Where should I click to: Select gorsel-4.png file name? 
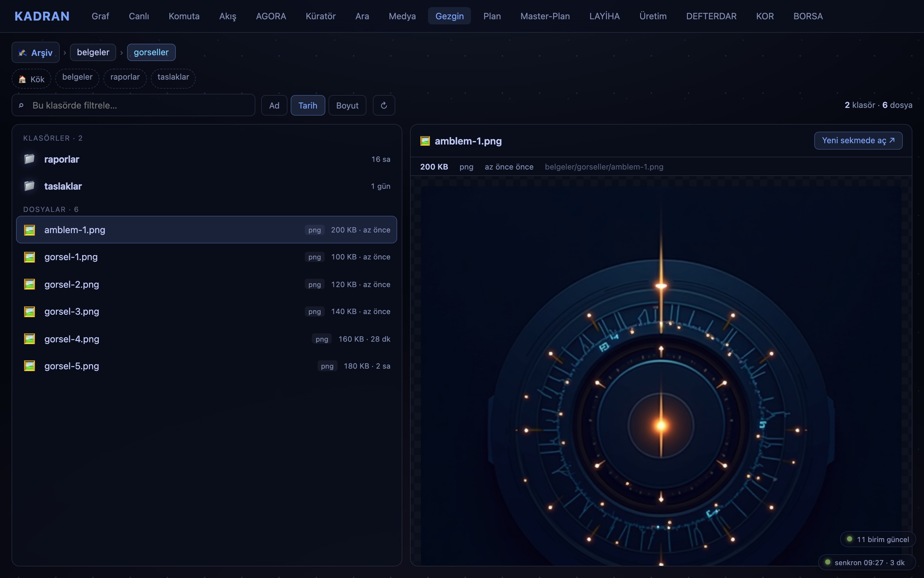coord(72,339)
